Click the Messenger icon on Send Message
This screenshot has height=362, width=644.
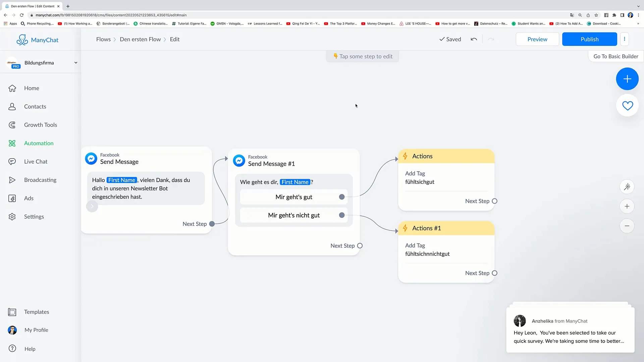(91, 159)
